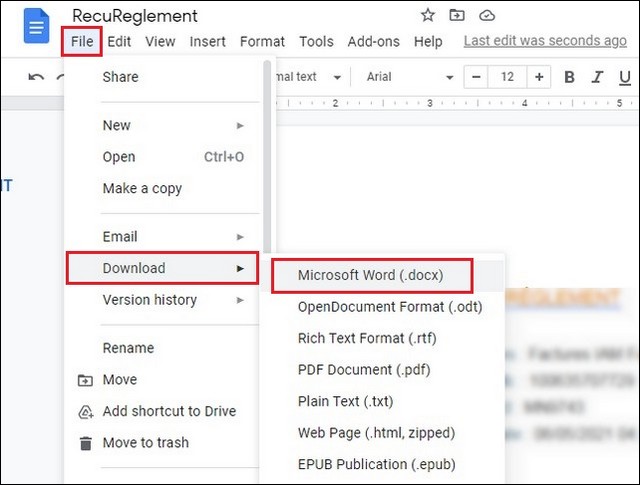
Task: Expand the Version history submenu
Action: [x=163, y=300]
